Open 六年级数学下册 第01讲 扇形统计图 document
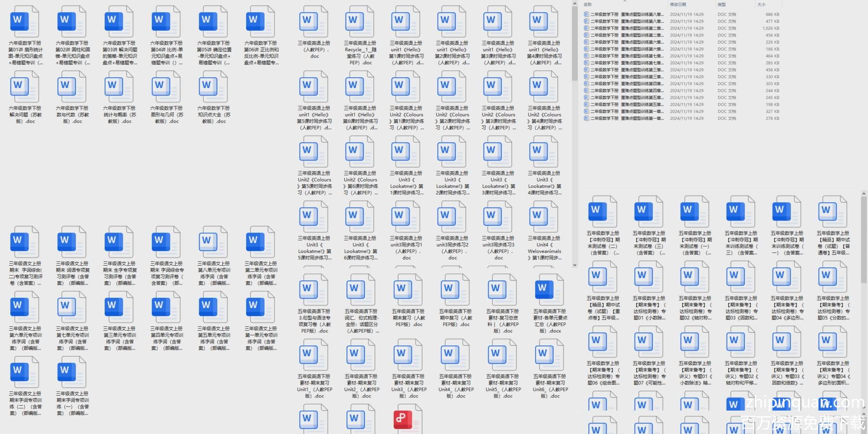This screenshot has width=868, height=434. point(25,36)
